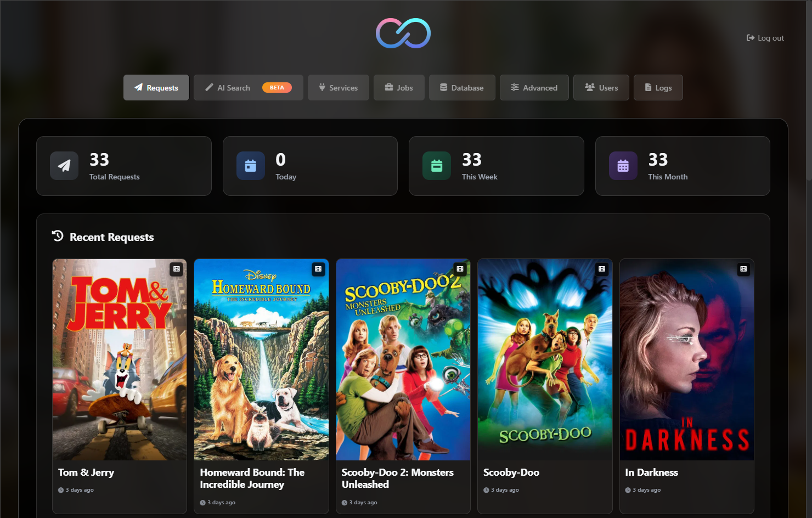Click the orange BETA badge
Viewport: 812px width, 518px height.
pos(277,88)
